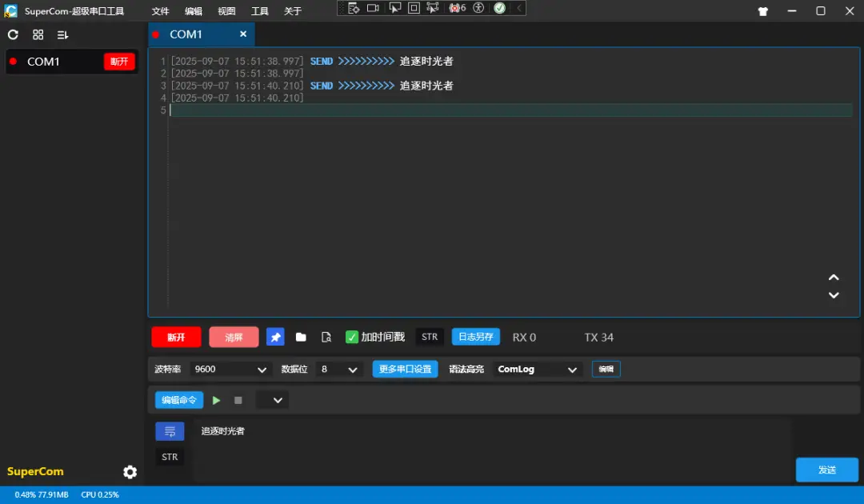Open the grid view icon in sidebar
This screenshot has width=864, height=504.
pos(38,35)
